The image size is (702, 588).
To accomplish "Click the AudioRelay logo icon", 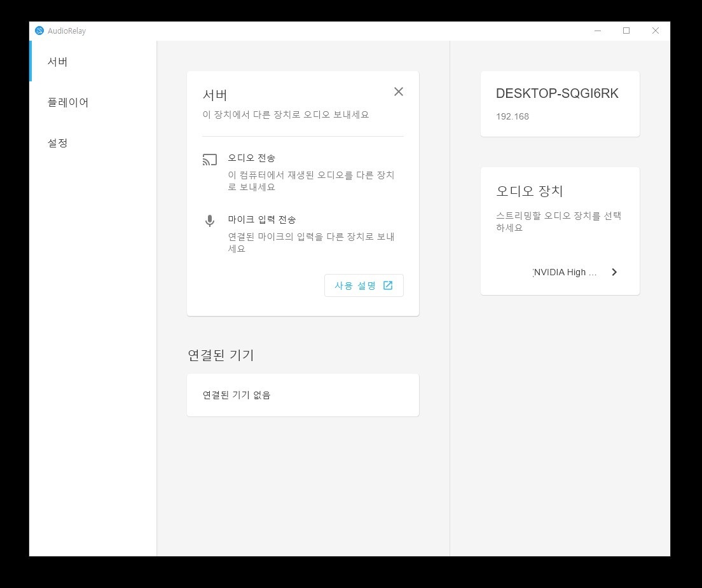I will pos(39,31).
